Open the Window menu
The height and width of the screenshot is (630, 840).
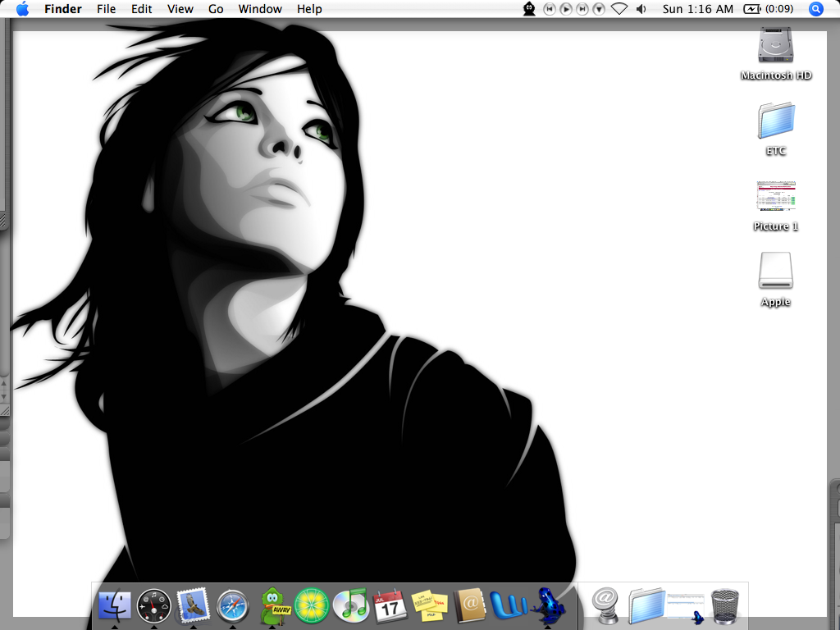pos(260,9)
